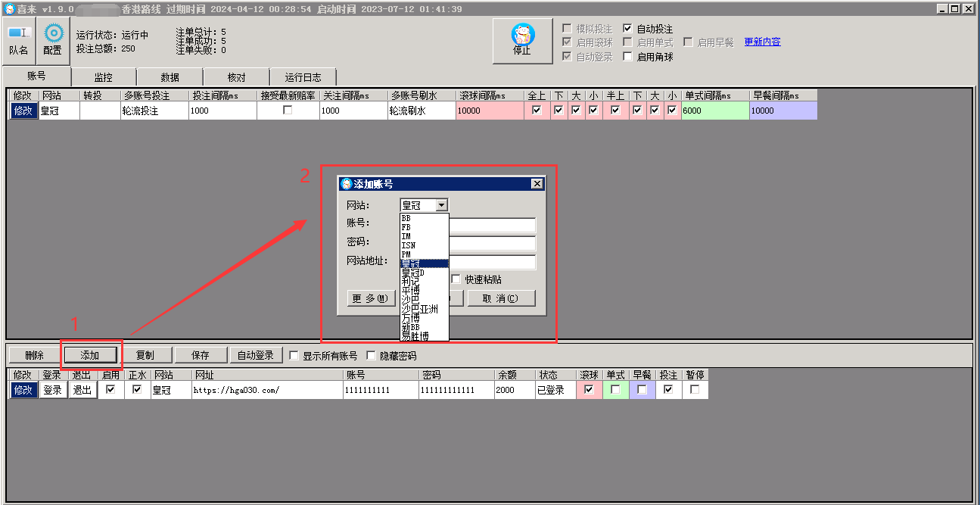The height and width of the screenshot is (505, 980).
Task: Click the app icon in main title bar
Action: coord(9,9)
